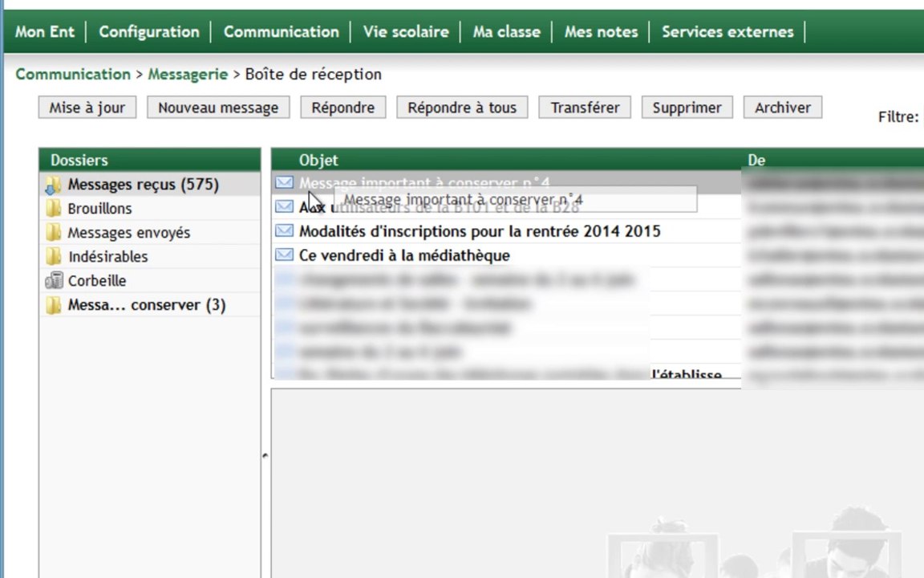Open message Ce vendredi à la médiathèque
The height and width of the screenshot is (578, 924).
tap(404, 255)
